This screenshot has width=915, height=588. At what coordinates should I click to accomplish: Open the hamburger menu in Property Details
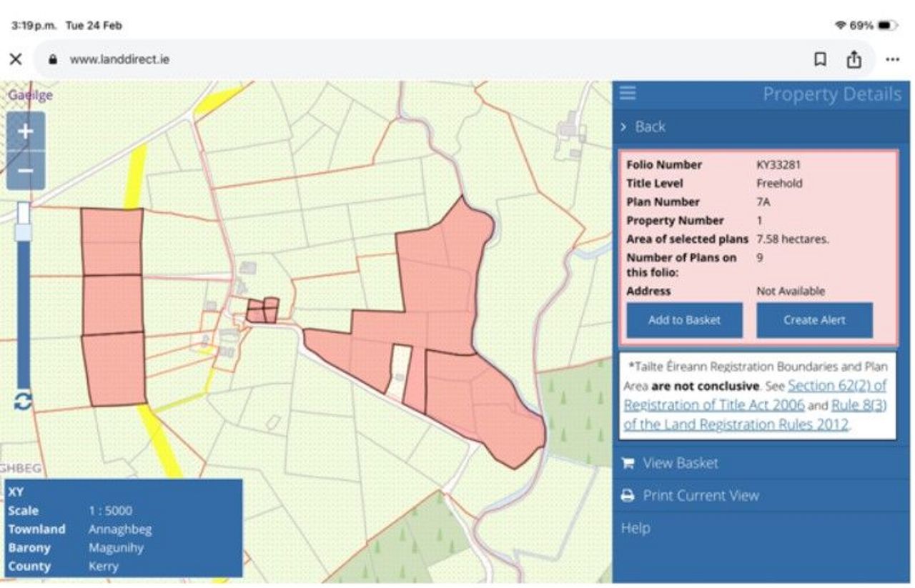pos(628,94)
